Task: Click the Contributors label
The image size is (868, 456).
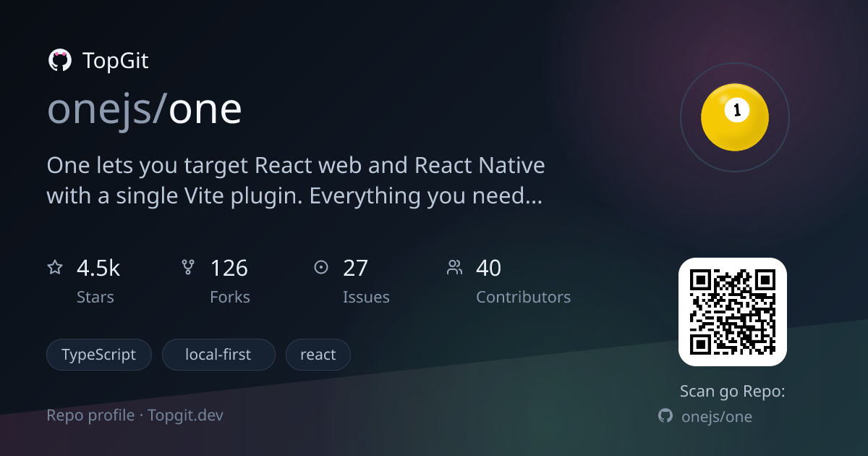Action: (x=523, y=297)
